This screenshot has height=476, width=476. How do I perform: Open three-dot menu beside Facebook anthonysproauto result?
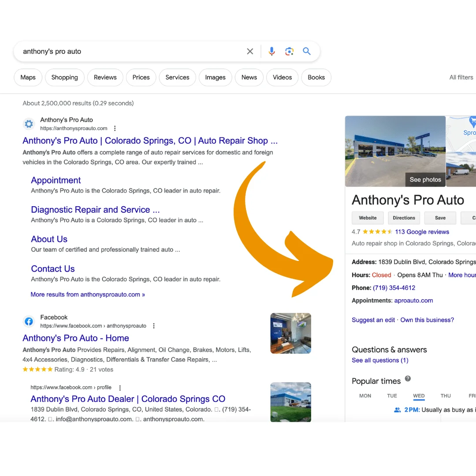tap(154, 326)
